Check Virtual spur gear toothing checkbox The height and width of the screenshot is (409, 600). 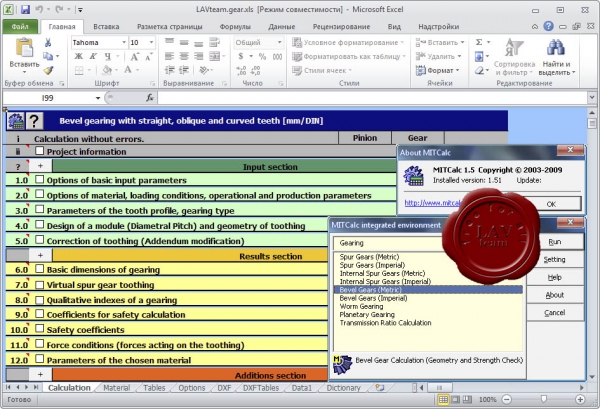(x=39, y=284)
